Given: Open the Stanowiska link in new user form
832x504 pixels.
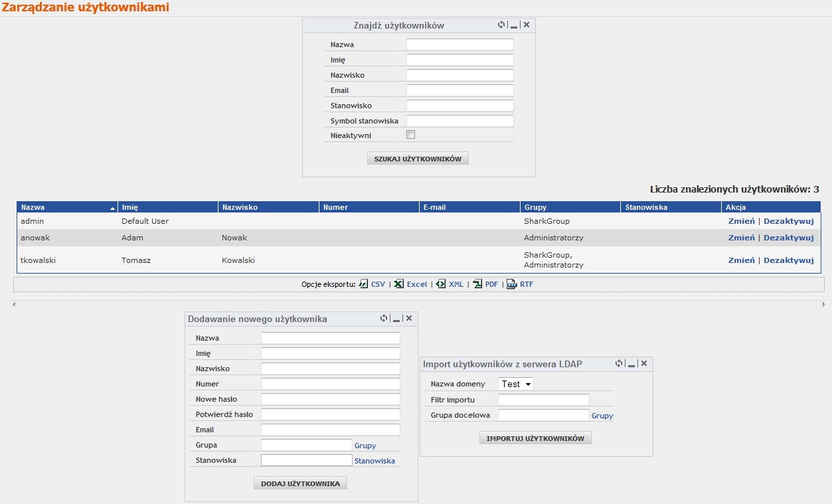Looking at the screenshot, I should point(374,461).
